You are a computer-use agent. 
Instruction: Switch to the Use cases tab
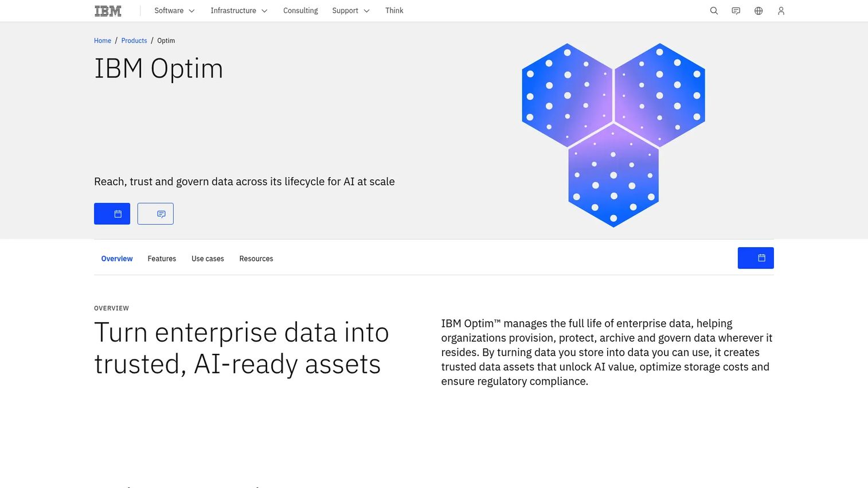coord(208,259)
